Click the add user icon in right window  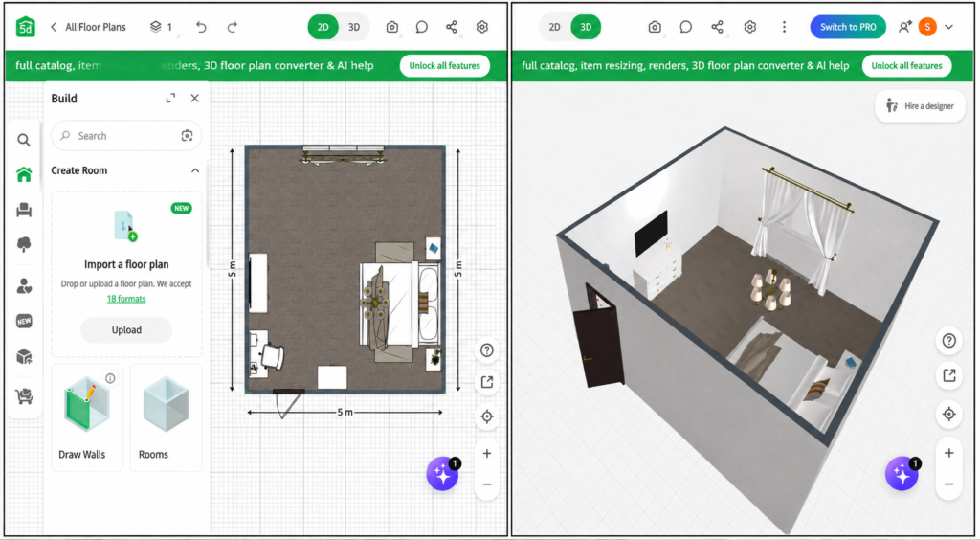point(904,27)
